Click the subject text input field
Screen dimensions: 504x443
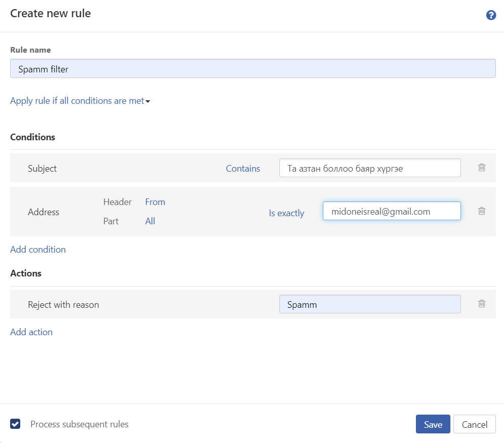point(370,168)
